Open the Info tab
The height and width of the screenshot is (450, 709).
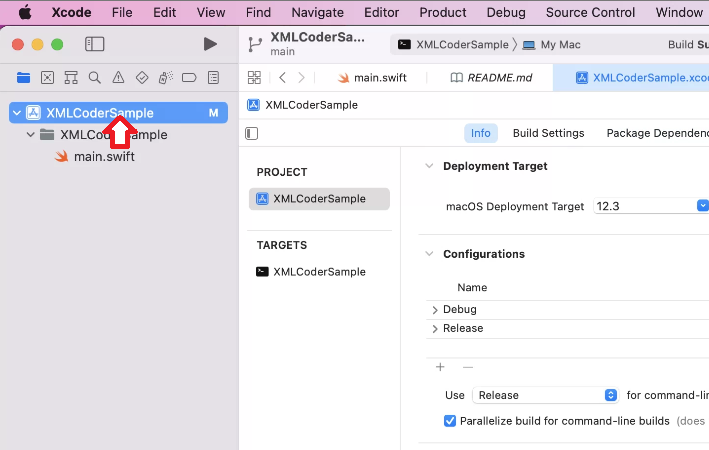[481, 133]
